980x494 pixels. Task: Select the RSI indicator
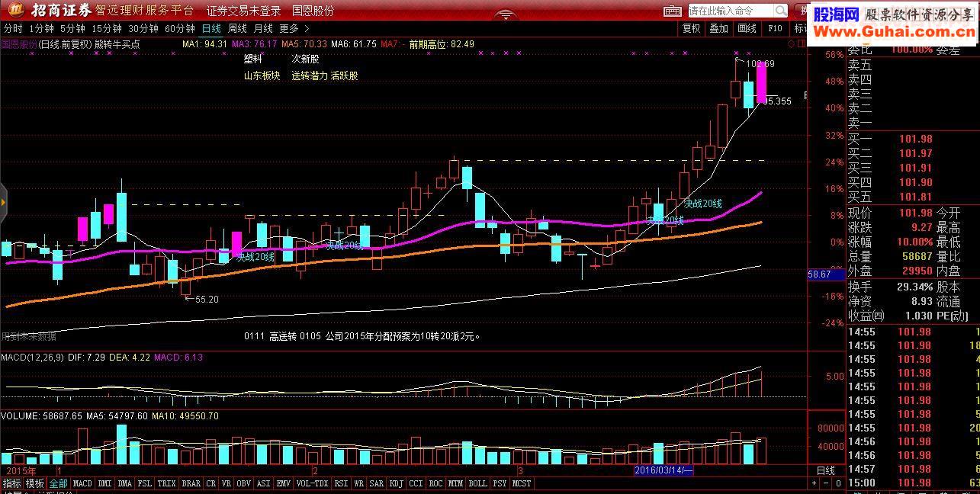pos(341,483)
